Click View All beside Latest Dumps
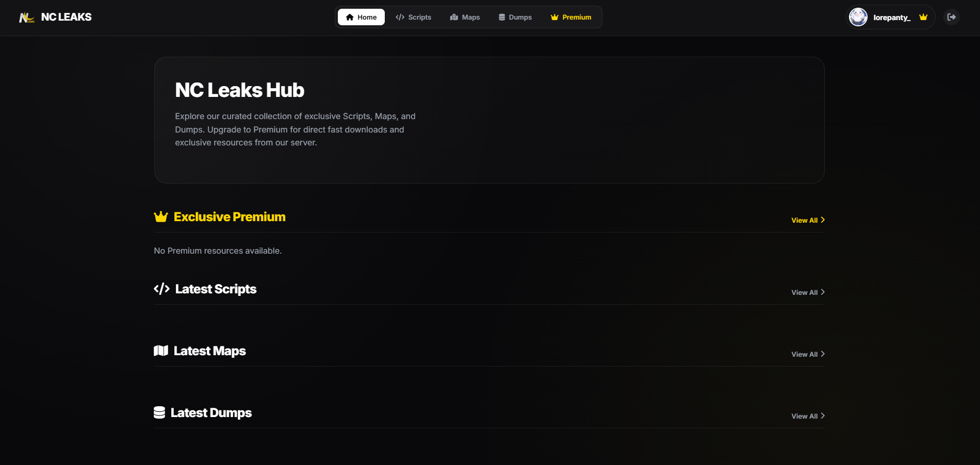This screenshot has width=980, height=465. pyautogui.click(x=804, y=416)
